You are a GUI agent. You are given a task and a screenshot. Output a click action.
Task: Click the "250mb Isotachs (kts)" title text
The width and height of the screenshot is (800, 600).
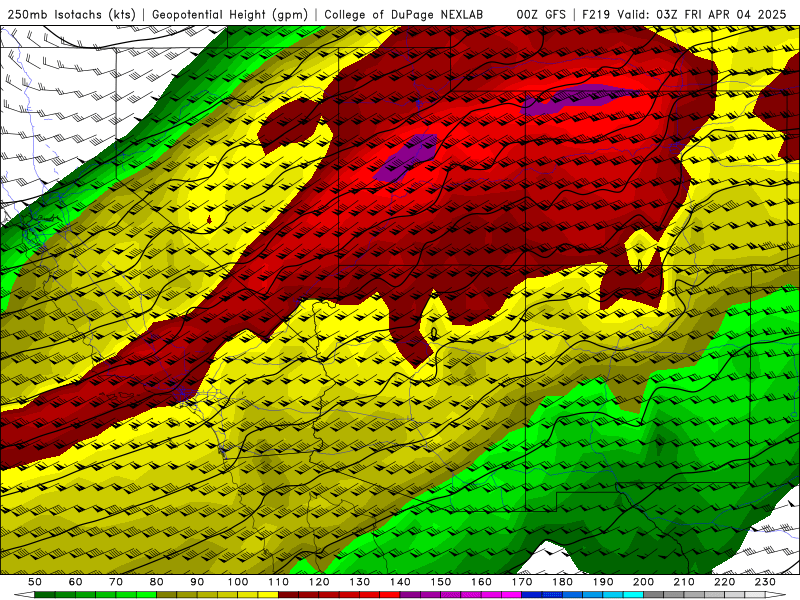click(x=71, y=14)
